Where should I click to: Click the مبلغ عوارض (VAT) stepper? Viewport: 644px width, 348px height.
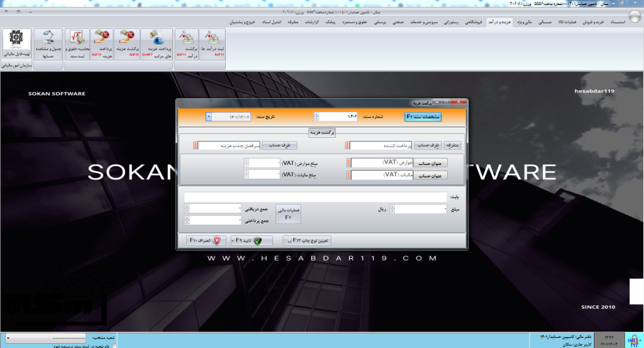(247, 163)
